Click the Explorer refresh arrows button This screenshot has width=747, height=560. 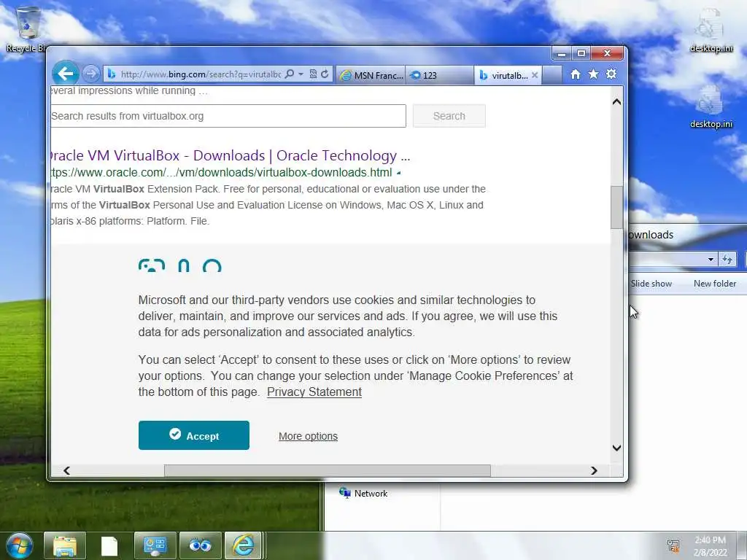(x=727, y=260)
